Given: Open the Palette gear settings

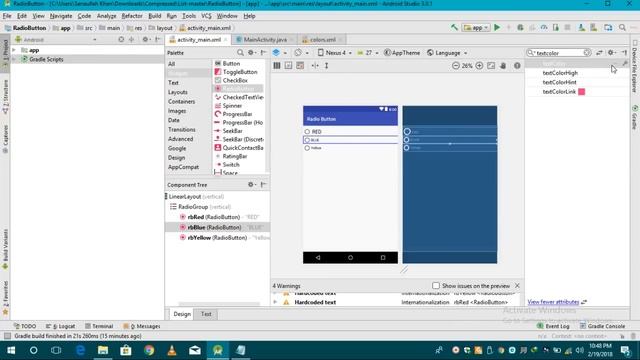Looking at the screenshot, I should (x=251, y=53).
